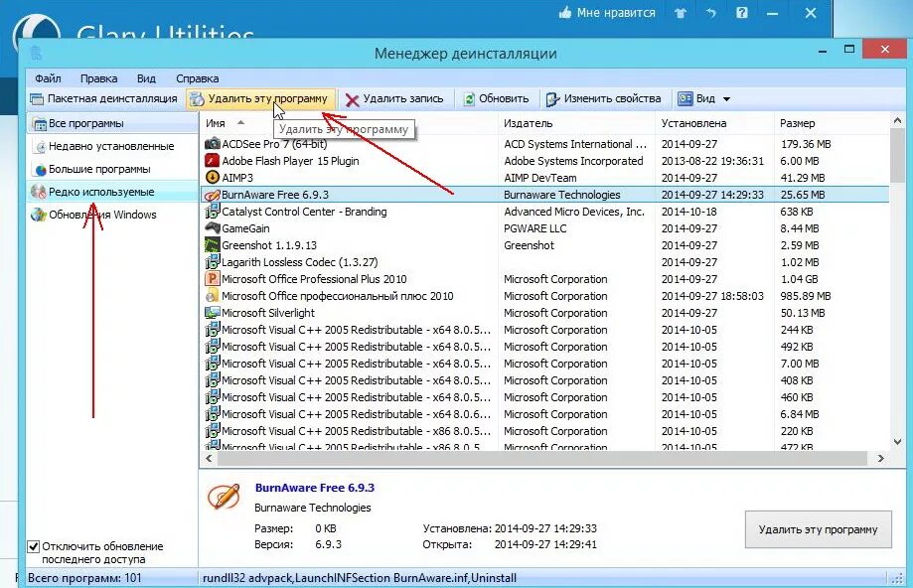Screen dimensions: 913x588
Task: Click the shirt skin icon in Glary Utilities
Action: 681,13
